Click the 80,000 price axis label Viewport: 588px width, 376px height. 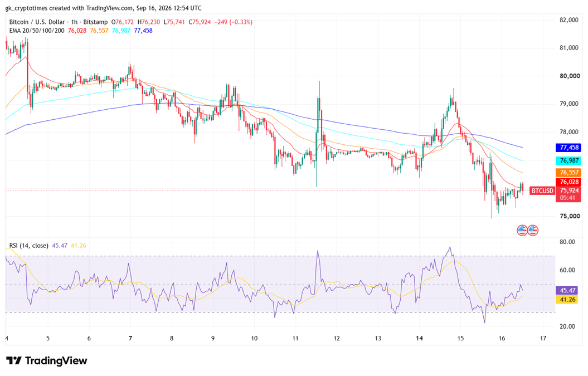click(x=568, y=76)
